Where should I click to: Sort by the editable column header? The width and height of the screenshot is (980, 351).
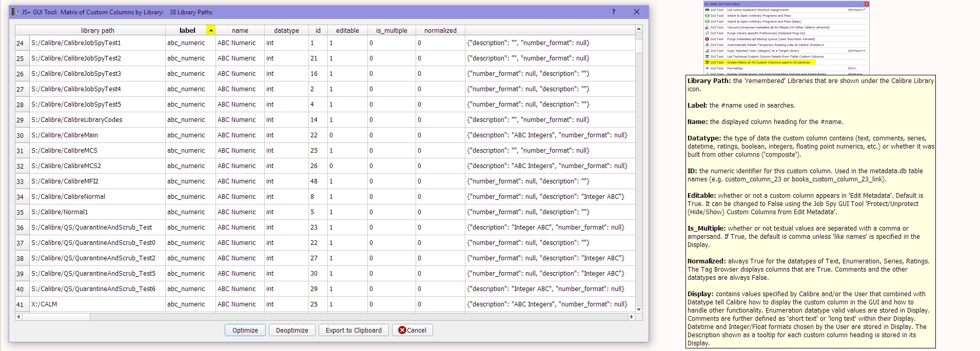[x=347, y=30]
